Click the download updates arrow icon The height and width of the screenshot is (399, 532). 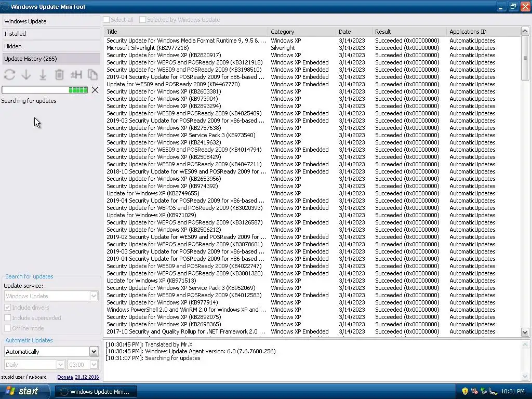[x=26, y=75]
